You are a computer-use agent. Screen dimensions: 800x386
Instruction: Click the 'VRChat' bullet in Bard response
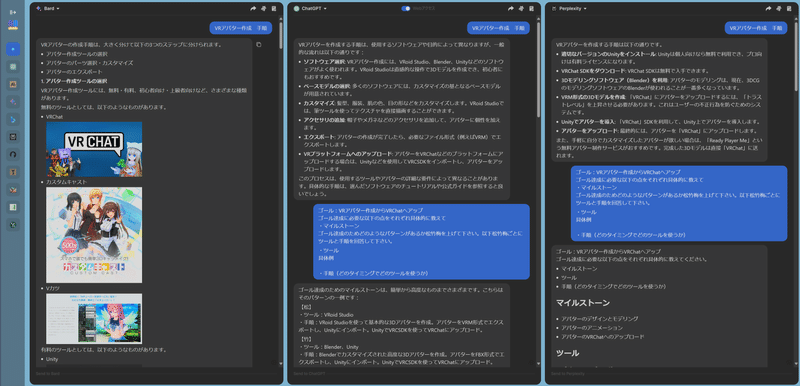pyautogui.click(x=54, y=117)
